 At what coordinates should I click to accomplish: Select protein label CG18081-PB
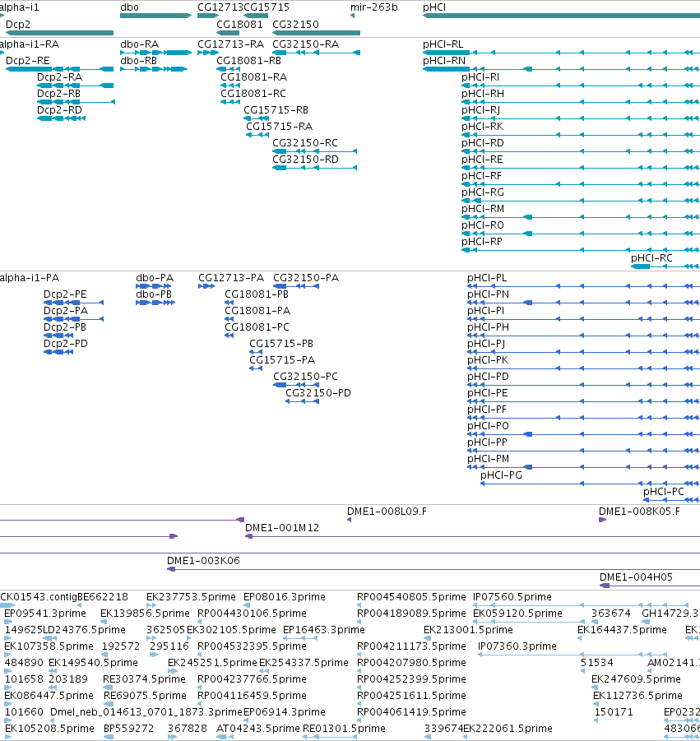pyautogui.click(x=257, y=294)
